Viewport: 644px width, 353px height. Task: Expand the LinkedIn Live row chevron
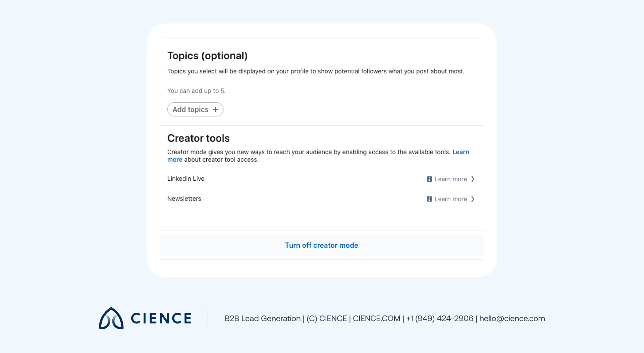click(473, 179)
